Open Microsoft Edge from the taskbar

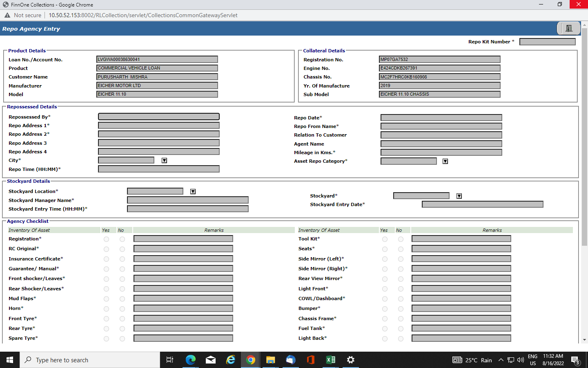tap(191, 360)
